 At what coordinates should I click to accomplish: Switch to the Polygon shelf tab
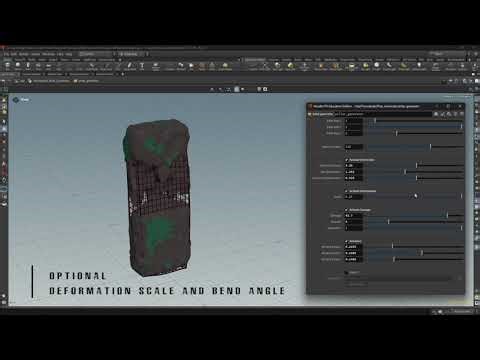click(42, 60)
